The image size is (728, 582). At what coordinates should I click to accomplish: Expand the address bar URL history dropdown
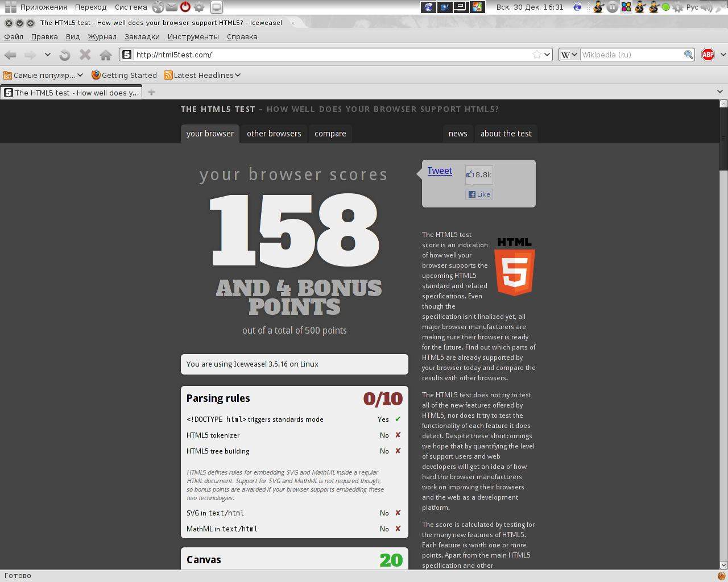click(x=547, y=55)
